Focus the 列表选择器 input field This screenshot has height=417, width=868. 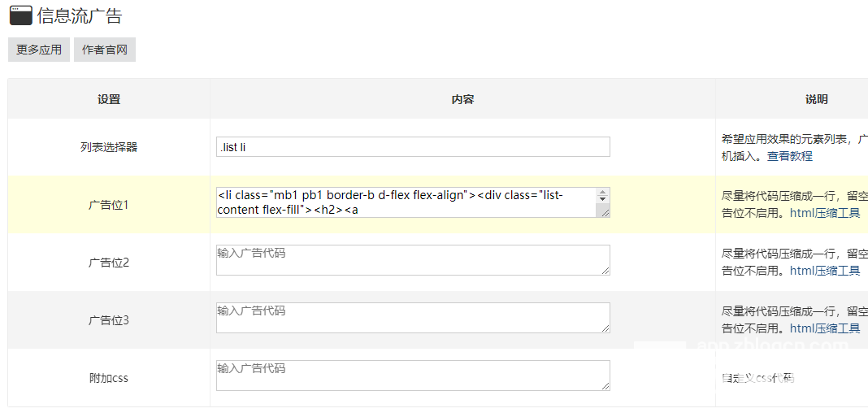point(413,147)
